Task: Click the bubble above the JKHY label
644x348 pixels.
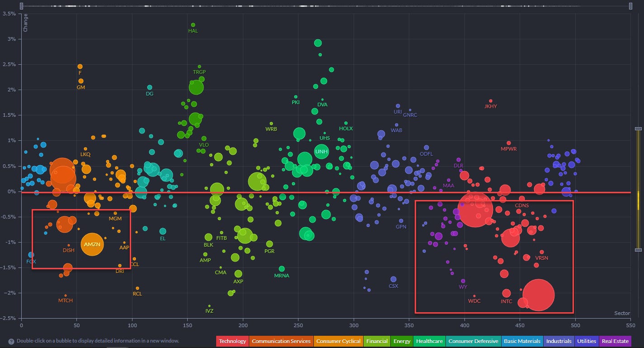Action: pyautogui.click(x=491, y=101)
